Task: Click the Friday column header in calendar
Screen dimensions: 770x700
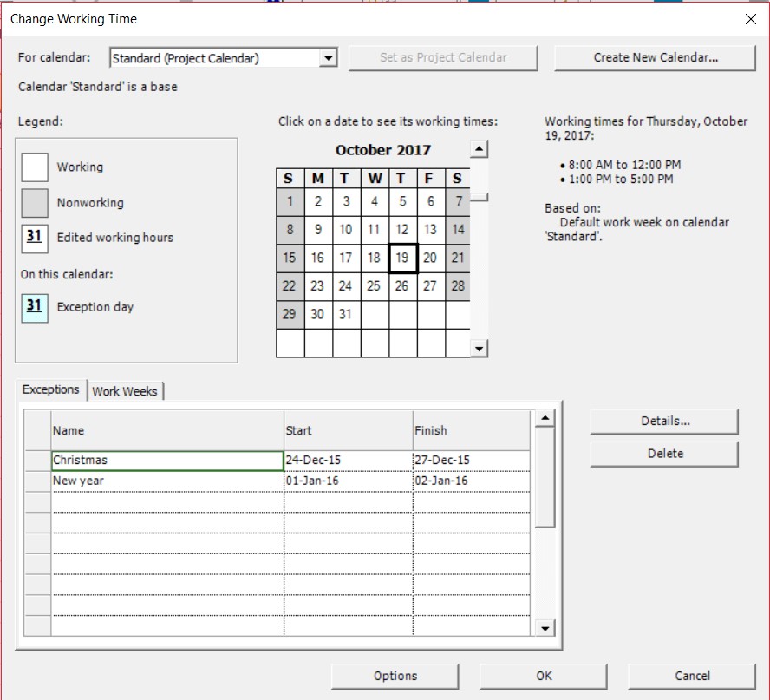Action: tap(431, 179)
